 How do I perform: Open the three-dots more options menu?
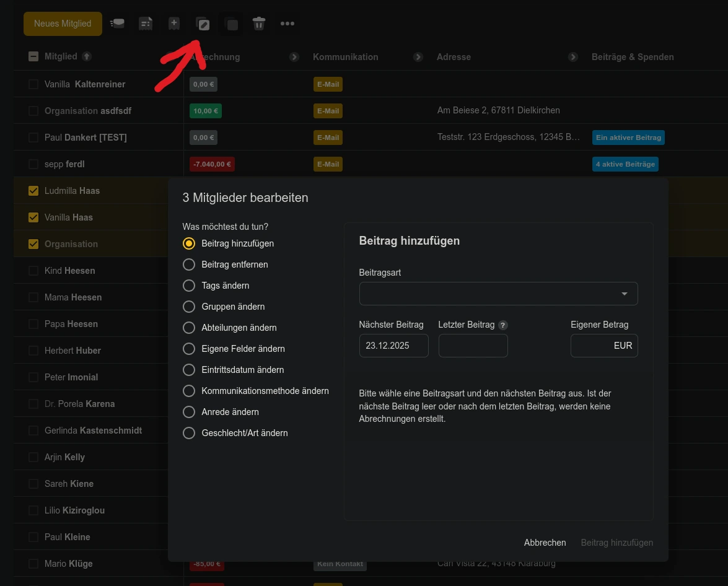(x=287, y=24)
